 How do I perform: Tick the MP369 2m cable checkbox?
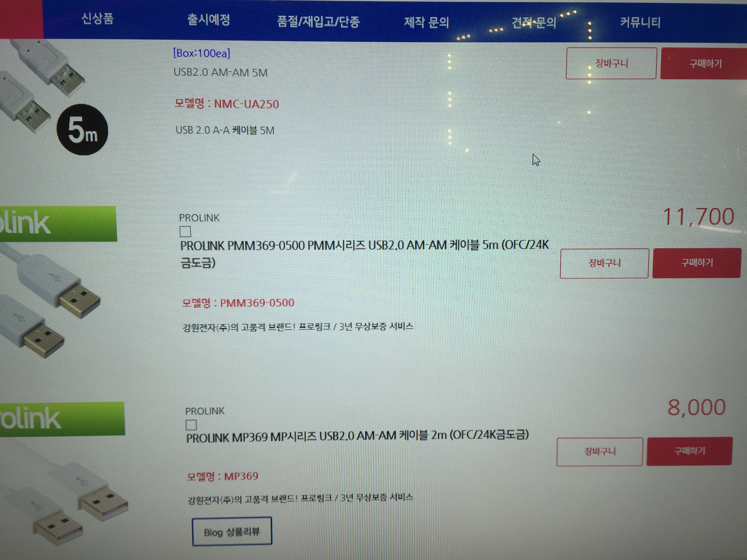coord(191,425)
